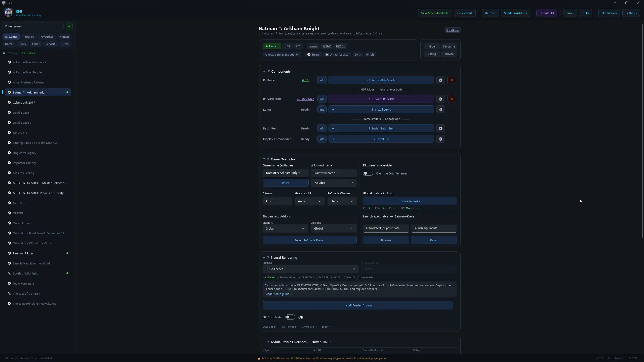Open the ReShade Channel dropdown

click(342, 201)
